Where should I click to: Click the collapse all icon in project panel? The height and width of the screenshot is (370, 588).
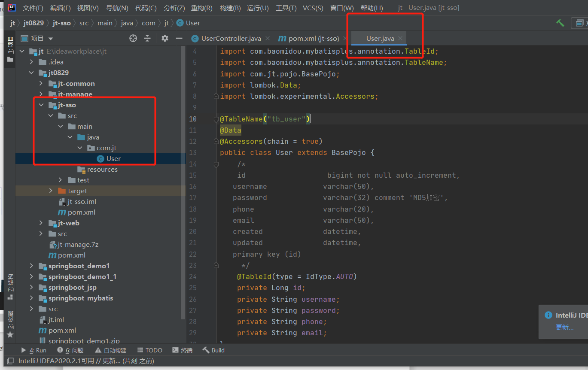[x=147, y=38]
